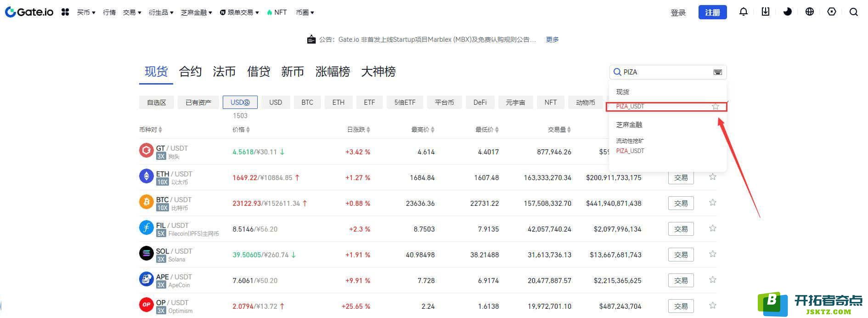Screen dimensions: 868x318
Task: Click the OP coin icon
Action: click(x=147, y=305)
